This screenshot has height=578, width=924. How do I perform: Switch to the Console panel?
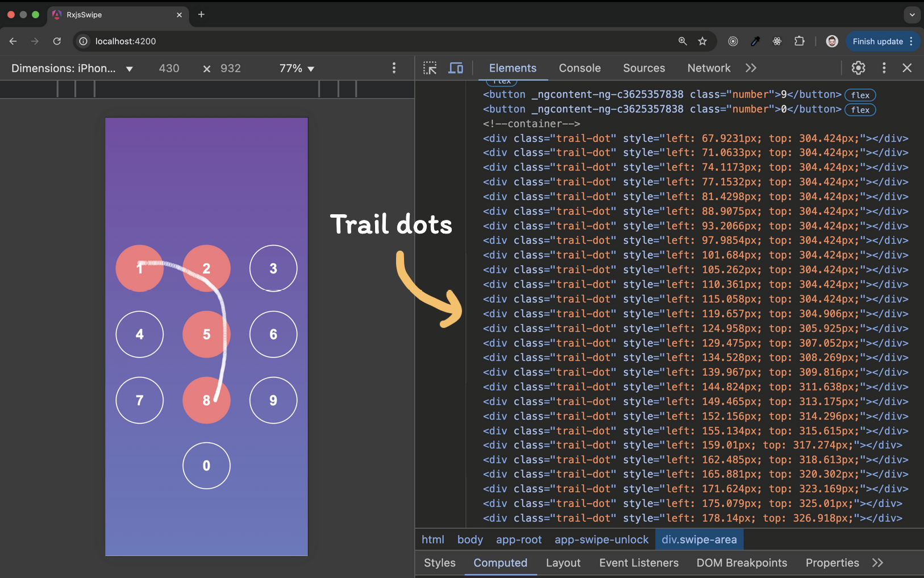pos(580,68)
